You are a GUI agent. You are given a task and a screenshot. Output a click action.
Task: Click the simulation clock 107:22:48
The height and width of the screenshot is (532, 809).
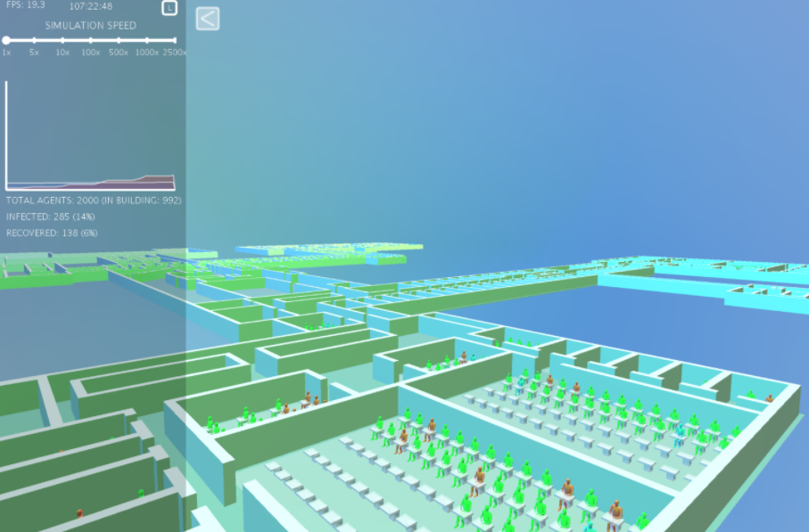click(91, 7)
